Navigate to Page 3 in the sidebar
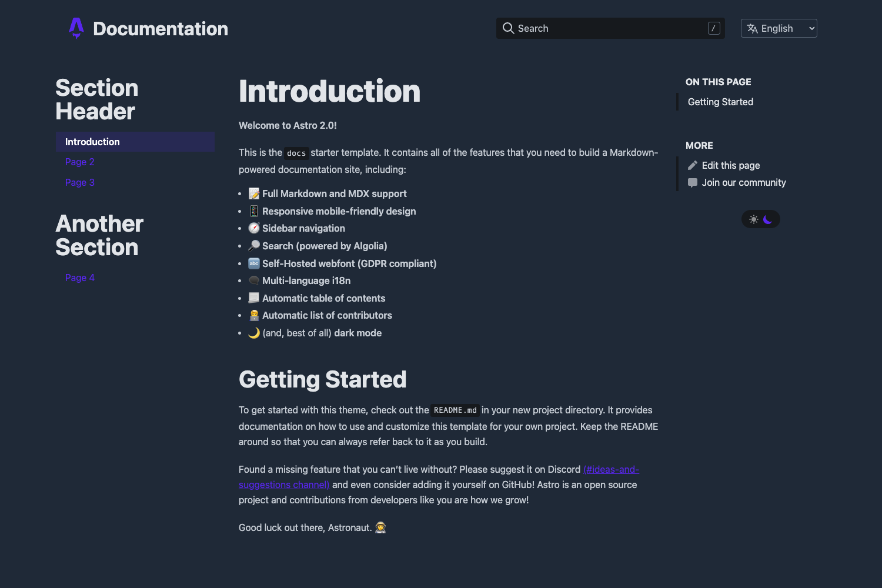The image size is (882, 588). click(79, 182)
